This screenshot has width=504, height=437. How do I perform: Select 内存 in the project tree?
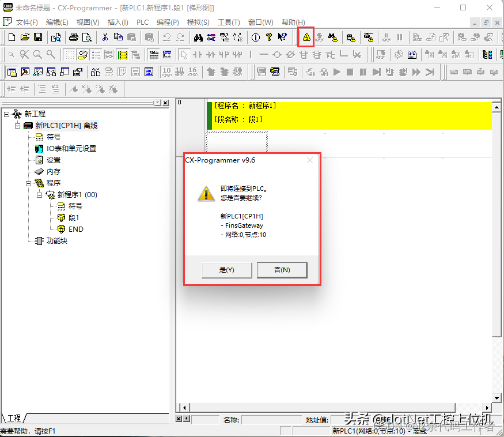tap(54, 172)
